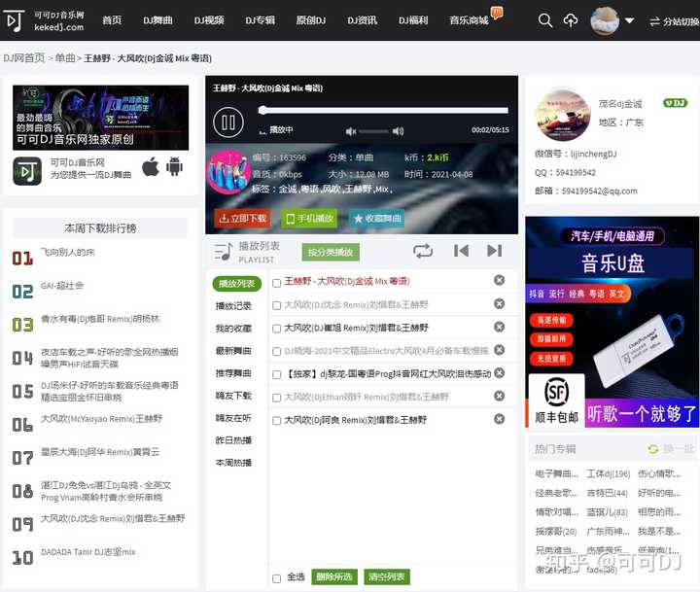Open the 原创DJ menu
The height and width of the screenshot is (592, 700).
[x=311, y=20]
